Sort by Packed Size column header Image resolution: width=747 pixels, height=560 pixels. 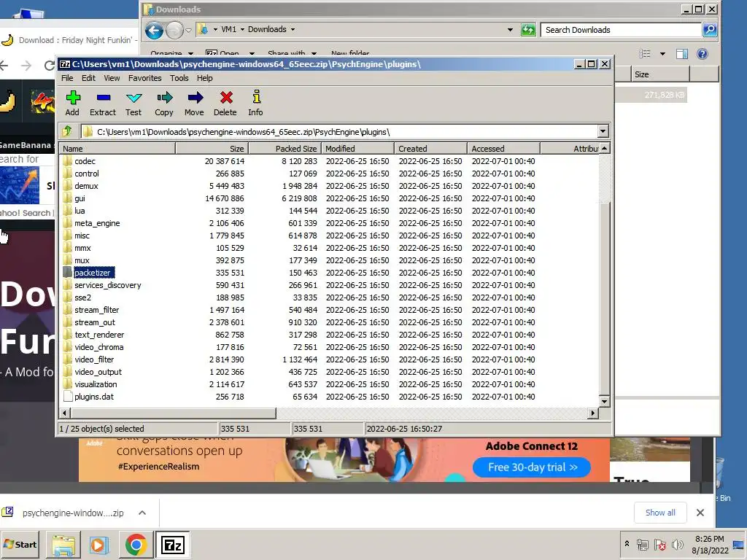[x=285, y=149]
